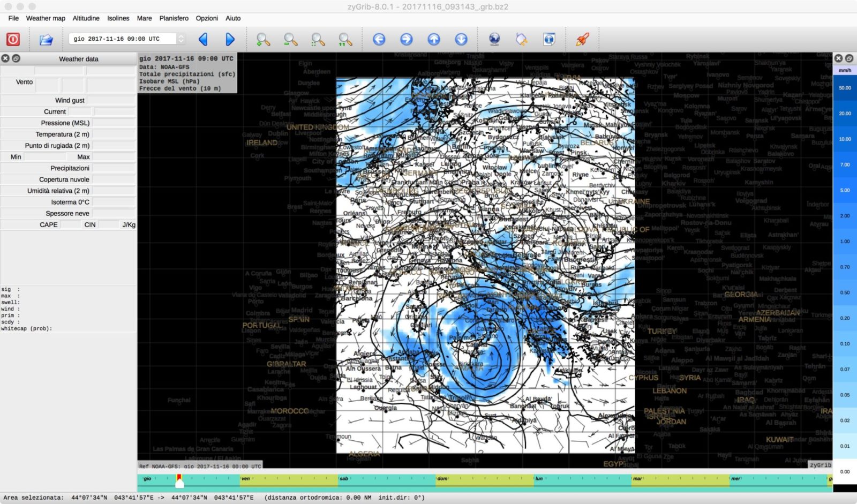This screenshot has height=504, width=857.
Task: Click the 'Spessore neve' label
Action: (x=67, y=213)
